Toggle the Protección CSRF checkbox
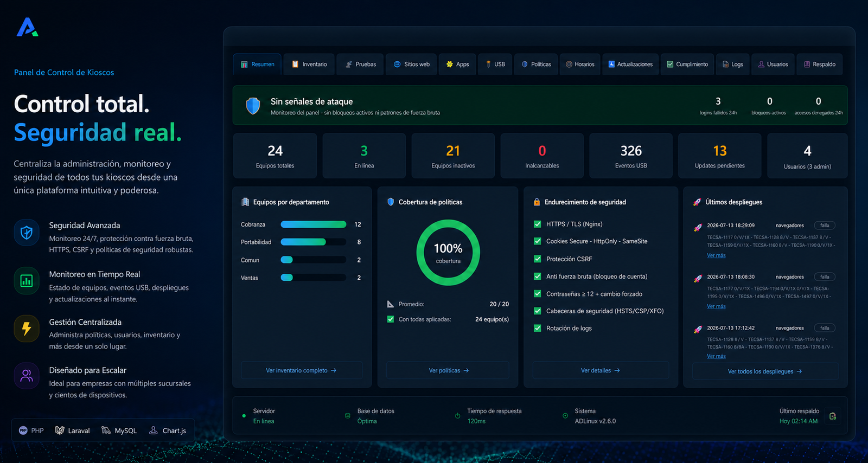Image resolution: width=868 pixels, height=463 pixels. 538,259
